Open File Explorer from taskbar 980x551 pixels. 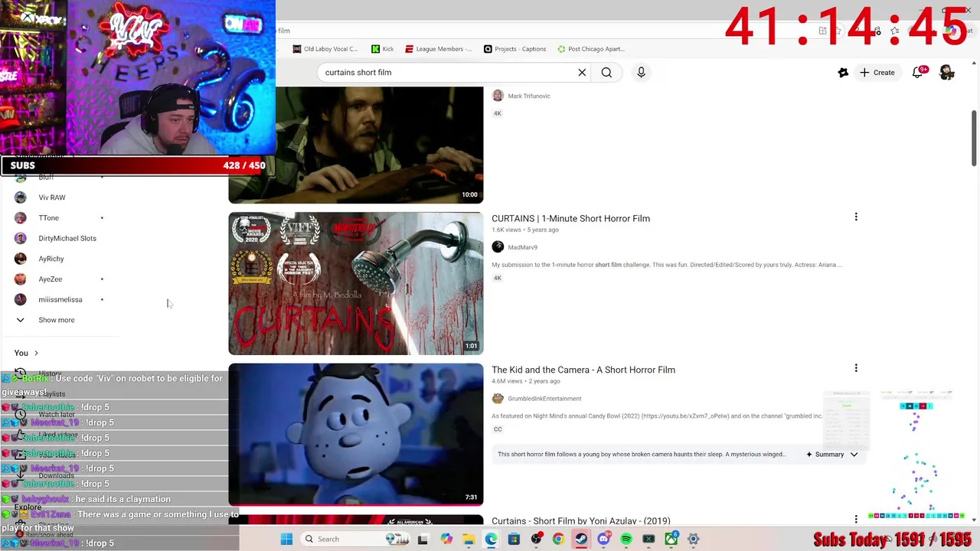469,540
